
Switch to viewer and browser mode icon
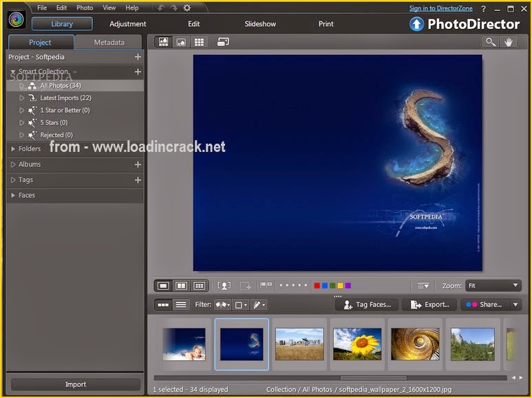point(163,42)
